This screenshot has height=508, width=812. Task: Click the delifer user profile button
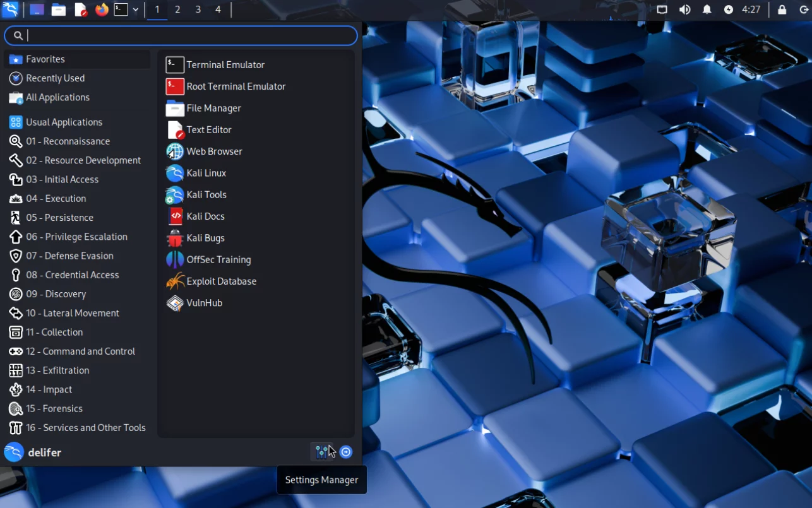[33, 452]
